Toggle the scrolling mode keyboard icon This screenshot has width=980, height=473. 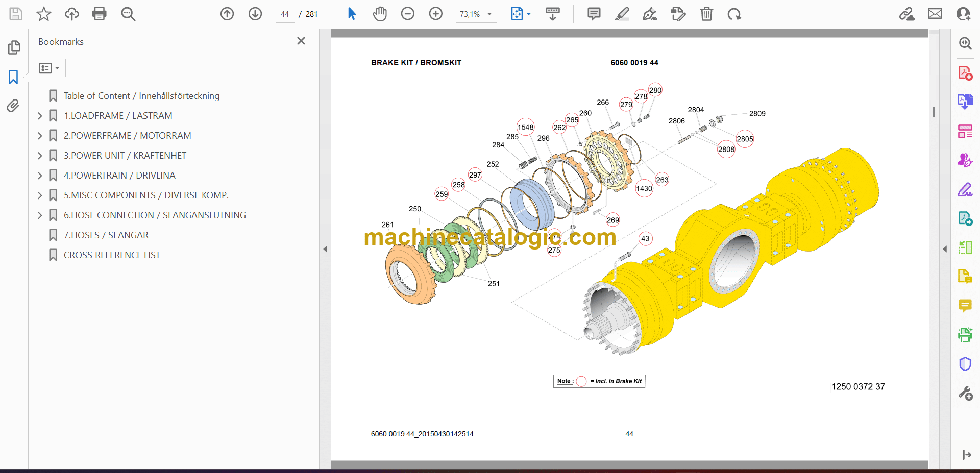[x=553, y=14]
